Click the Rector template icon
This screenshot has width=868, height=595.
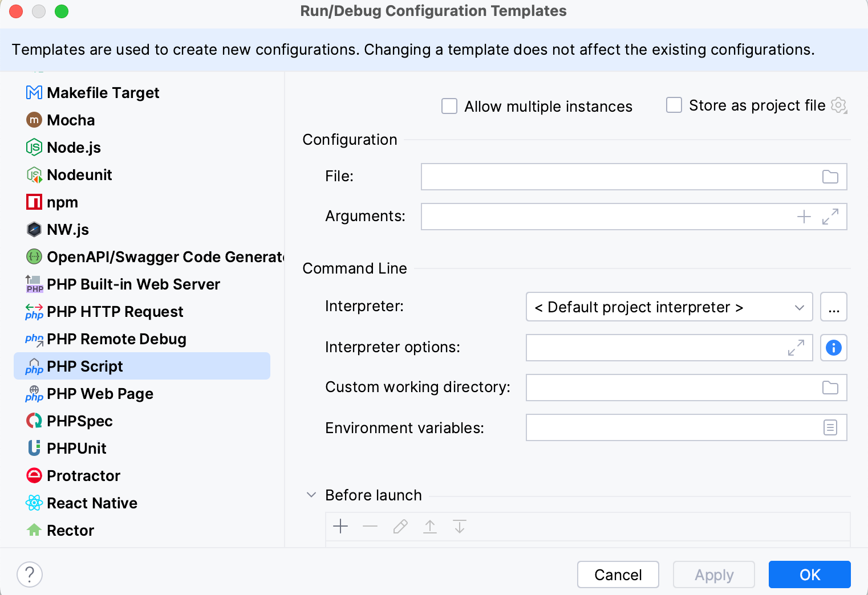point(34,530)
